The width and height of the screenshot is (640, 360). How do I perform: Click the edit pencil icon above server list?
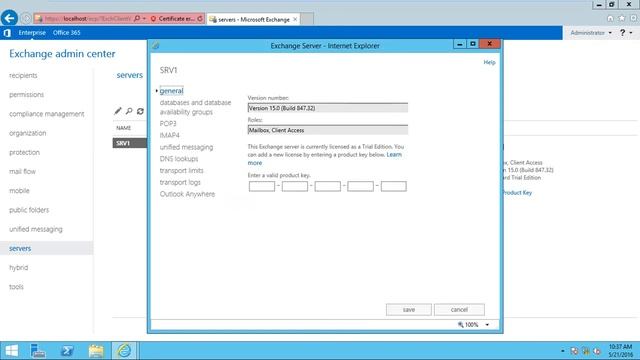tap(118, 111)
